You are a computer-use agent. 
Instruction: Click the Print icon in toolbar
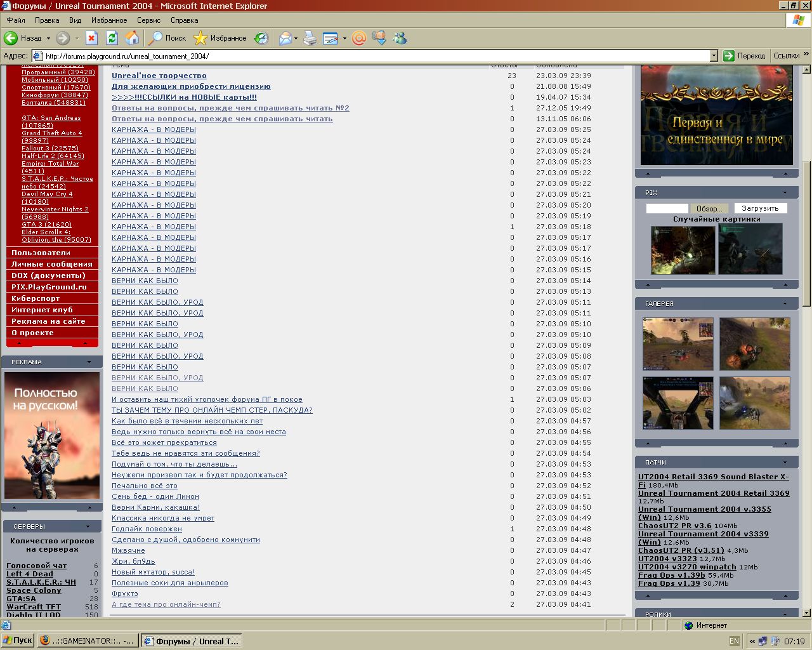(x=310, y=38)
